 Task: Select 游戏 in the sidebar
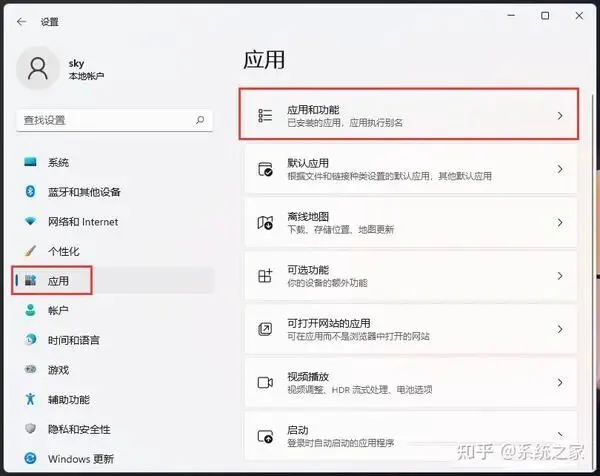point(113,370)
